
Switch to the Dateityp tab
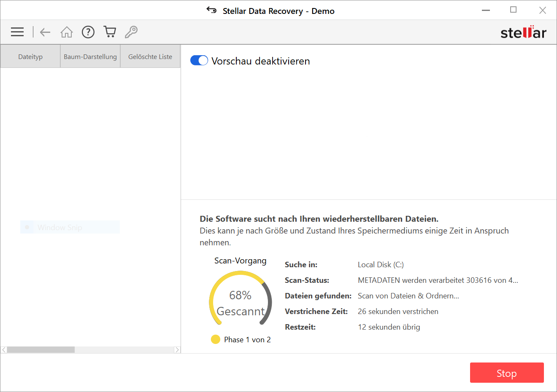tap(30, 56)
